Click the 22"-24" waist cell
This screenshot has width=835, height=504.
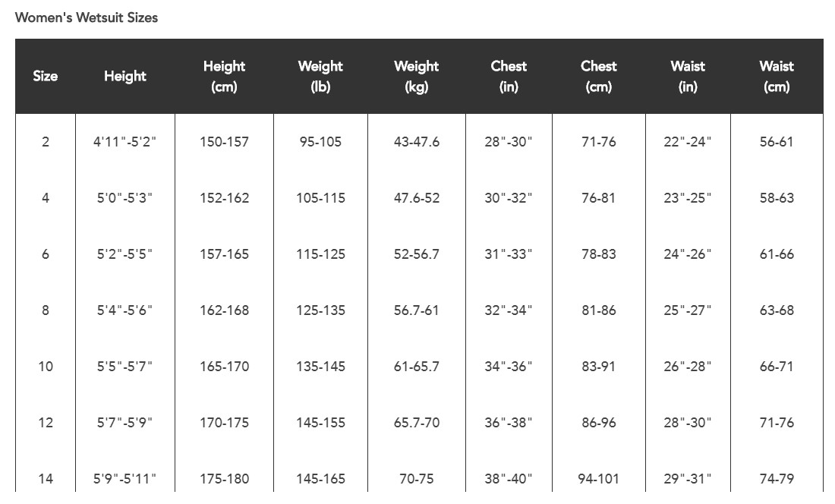click(688, 142)
